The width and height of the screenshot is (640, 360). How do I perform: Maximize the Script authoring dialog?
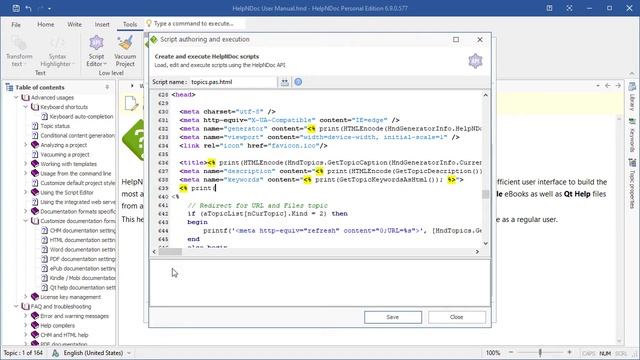click(x=456, y=40)
